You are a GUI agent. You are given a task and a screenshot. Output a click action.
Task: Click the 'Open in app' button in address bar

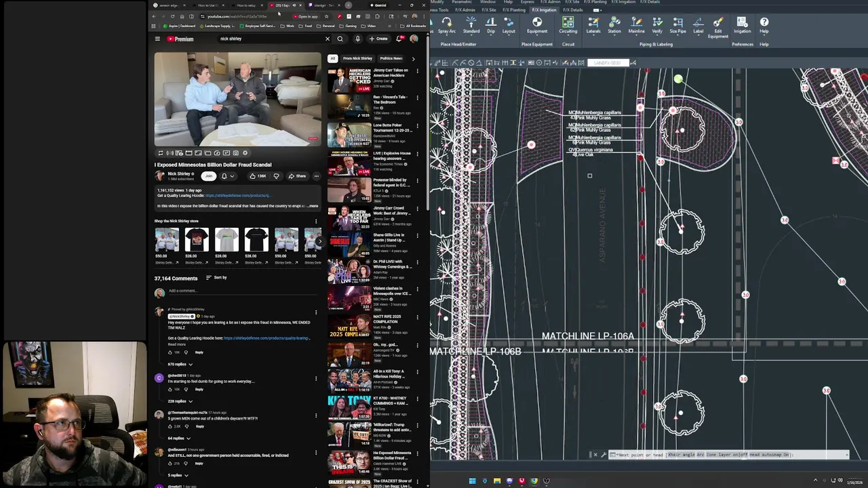[x=306, y=16]
